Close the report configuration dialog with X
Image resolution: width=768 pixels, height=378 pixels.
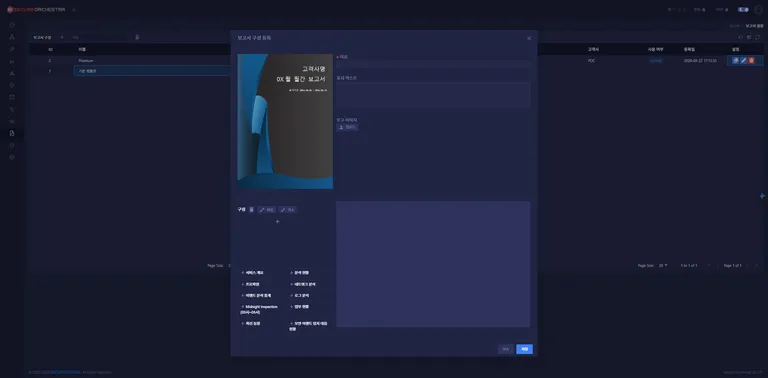tap(529, 38)
